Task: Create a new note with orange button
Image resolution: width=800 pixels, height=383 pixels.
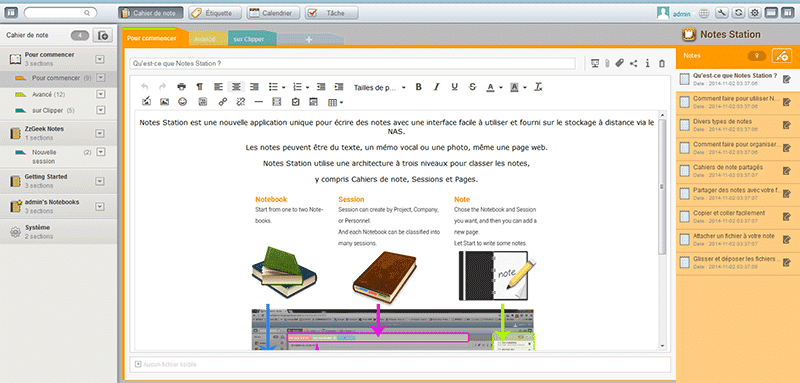Action: pos(782,56)
